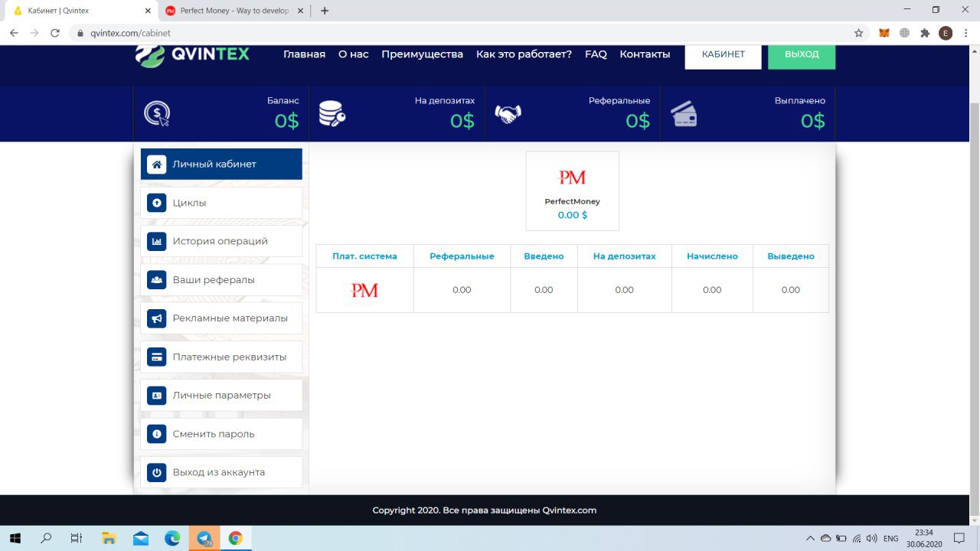The width and height of the screenshot is (980, 551).
Task: Click the PerfectMoney 0.00 $ amount
Action: point(572,215)
